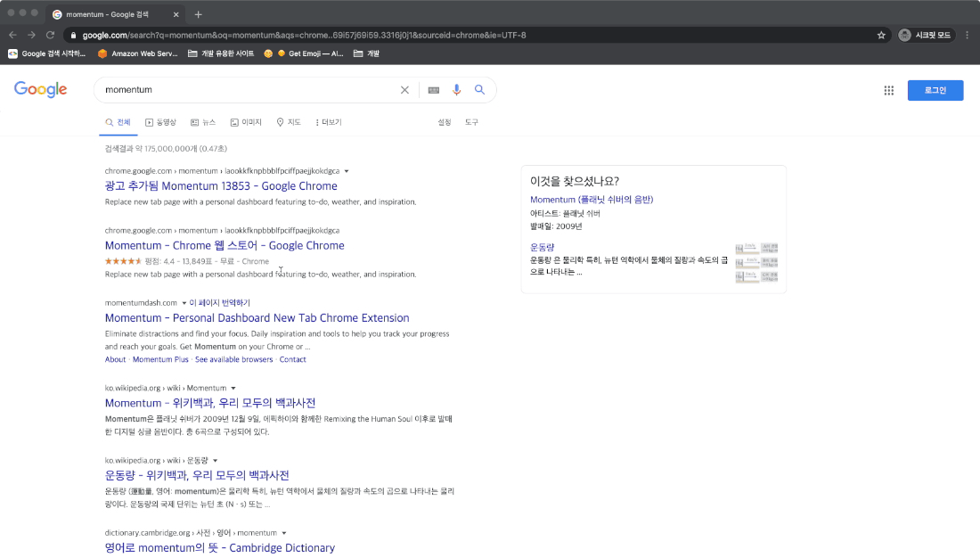Open 운동량 link in side panel
980x558 pixels.
point(542,247)
